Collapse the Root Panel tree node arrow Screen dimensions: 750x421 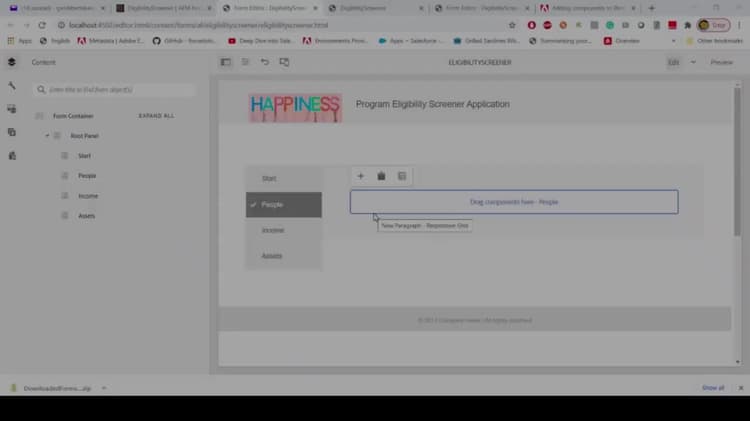(47, 136)
